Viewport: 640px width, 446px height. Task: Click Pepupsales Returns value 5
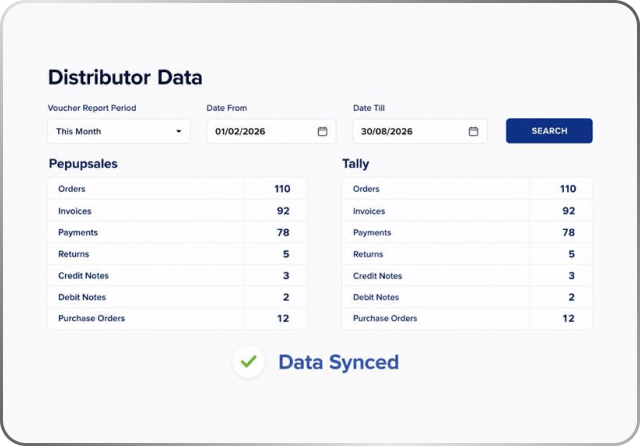286,254
